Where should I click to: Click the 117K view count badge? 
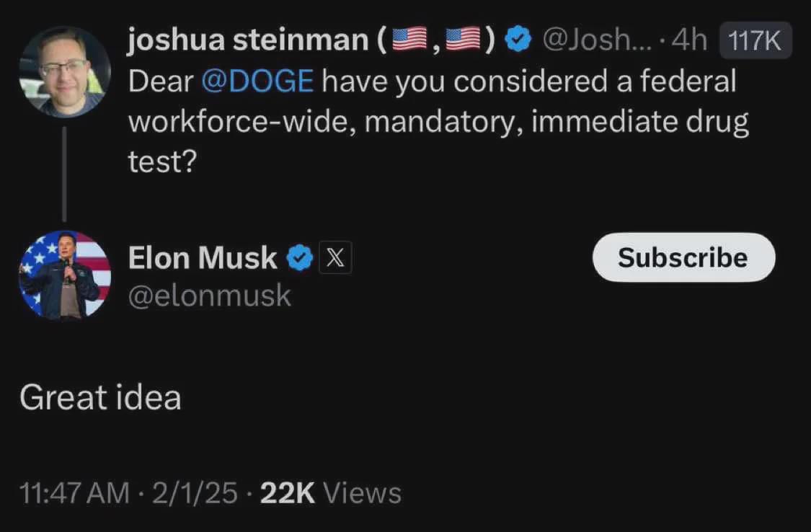[x=755, y=40]
